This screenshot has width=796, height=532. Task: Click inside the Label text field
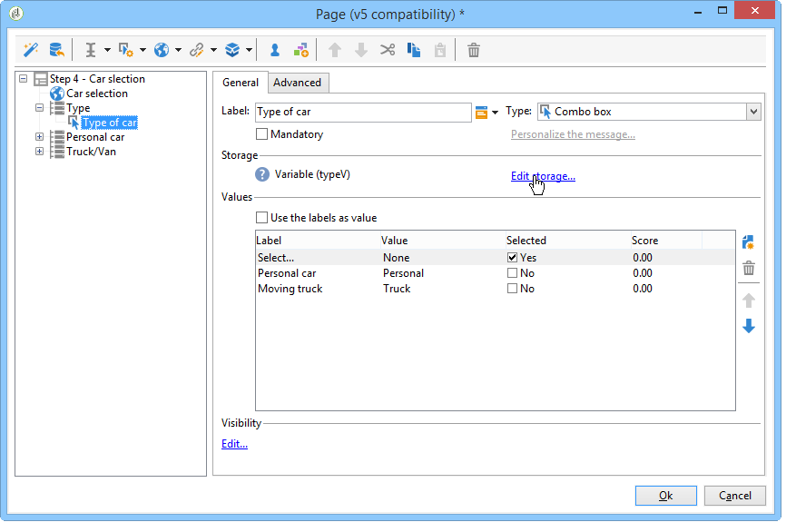[x=361, y=112]
